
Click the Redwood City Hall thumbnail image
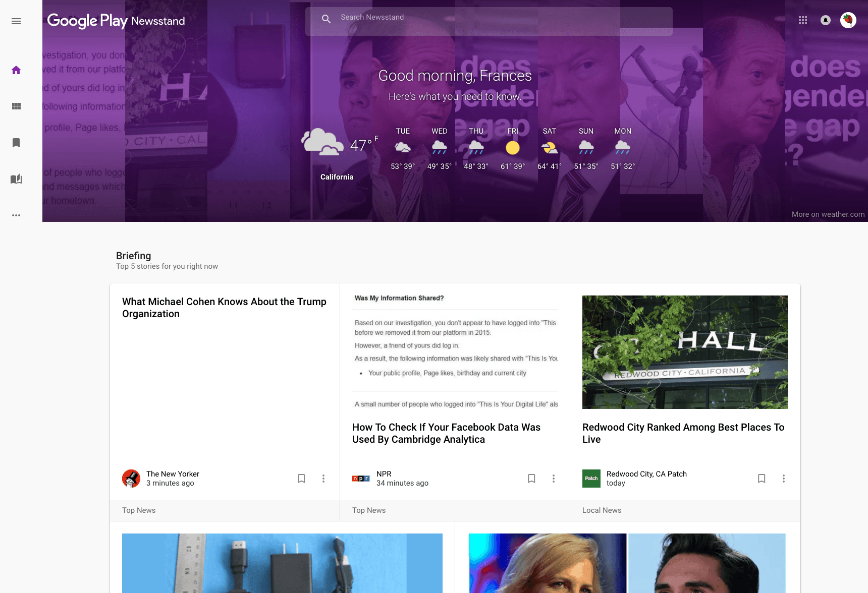[685, 352]
